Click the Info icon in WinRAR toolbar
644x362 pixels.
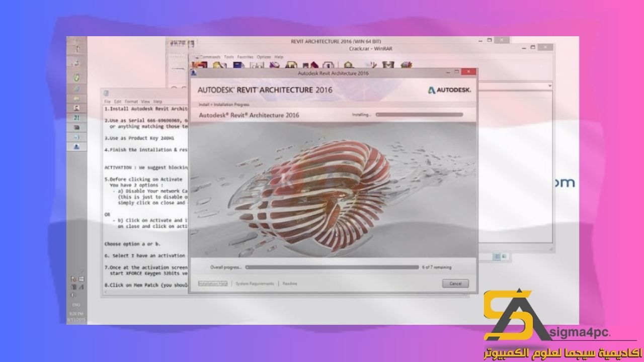click(x=329, y=65)
